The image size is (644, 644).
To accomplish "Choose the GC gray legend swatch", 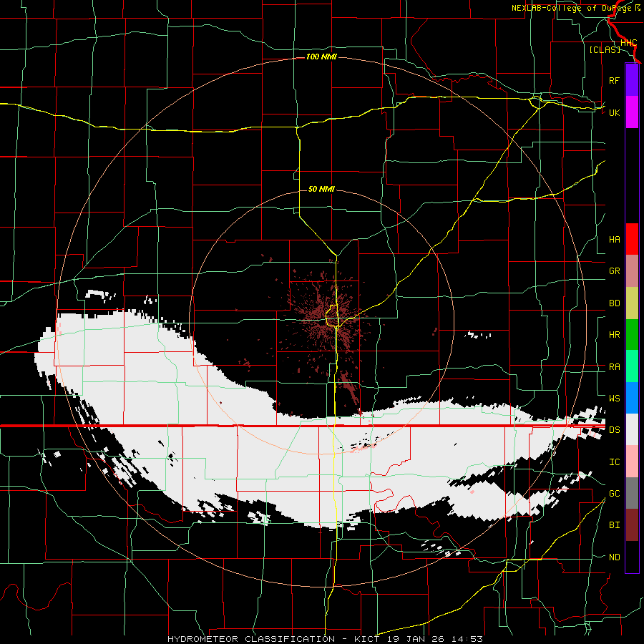I will pos(632,493).
